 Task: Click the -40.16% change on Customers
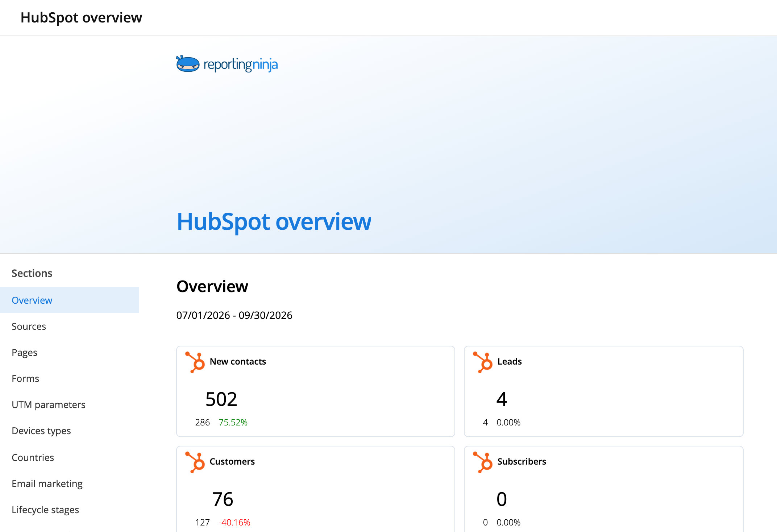(x=234, y=522)
